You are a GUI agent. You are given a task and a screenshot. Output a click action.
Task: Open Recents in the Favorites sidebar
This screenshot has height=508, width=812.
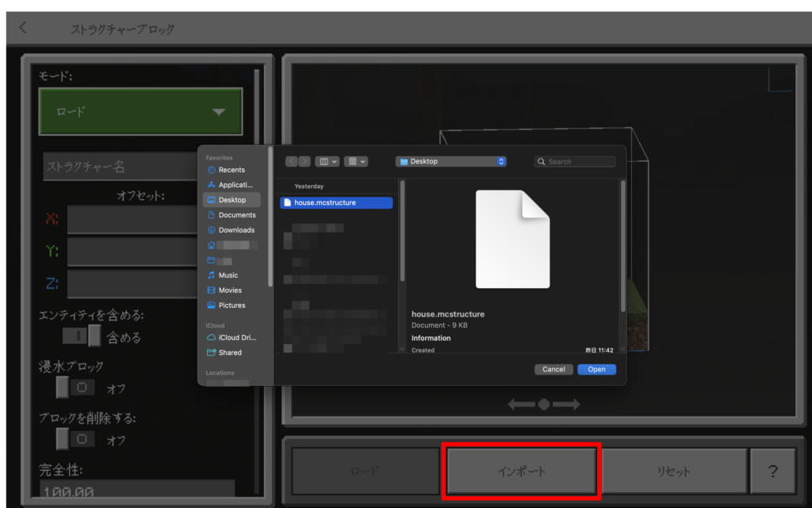(x=231, y=170)
